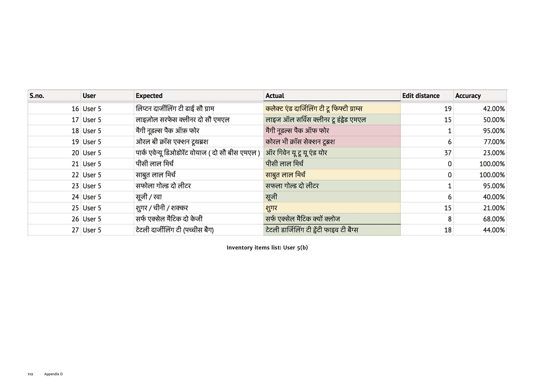555x392 pixels.
Task: Click the "Inventory items list: User 5(b)" caption
Action: (x=267, y=248)
